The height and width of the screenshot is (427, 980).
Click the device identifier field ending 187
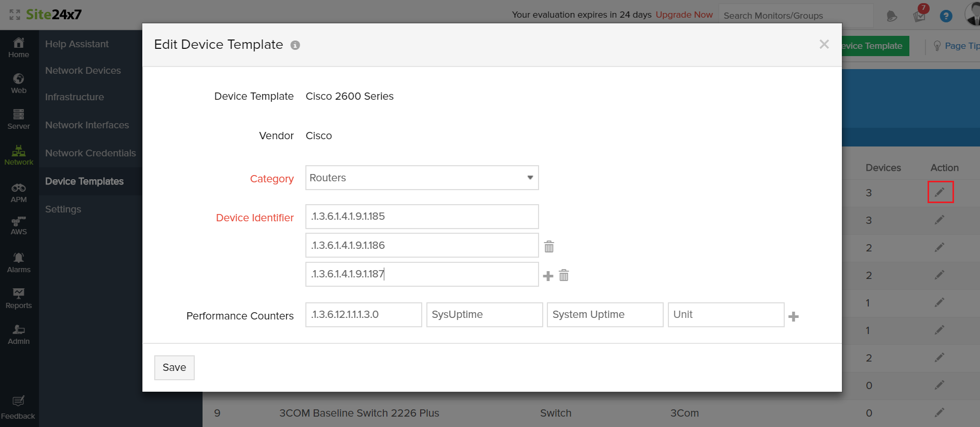422,274
